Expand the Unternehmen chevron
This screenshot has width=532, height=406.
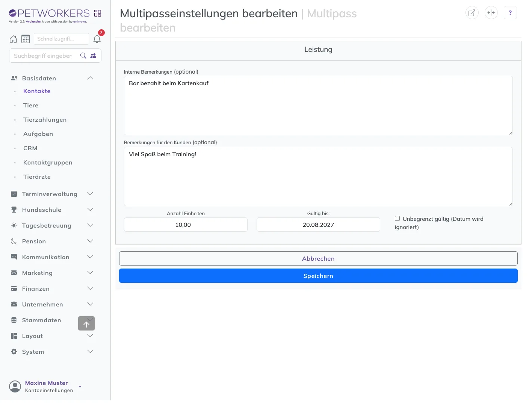[90, 304]
